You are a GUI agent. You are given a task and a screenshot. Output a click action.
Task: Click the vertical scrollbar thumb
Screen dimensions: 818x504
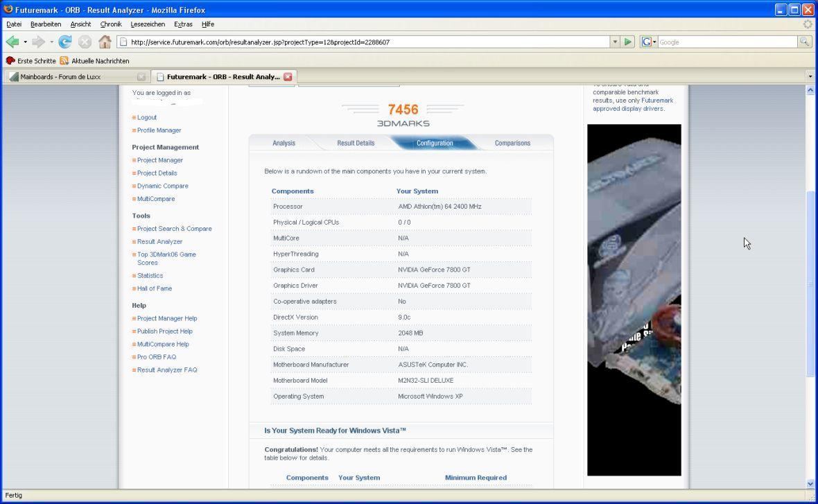(810, 284)
